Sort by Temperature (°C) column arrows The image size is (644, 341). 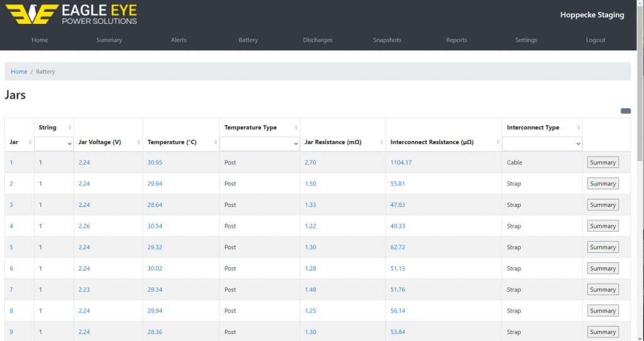point(215,142)
